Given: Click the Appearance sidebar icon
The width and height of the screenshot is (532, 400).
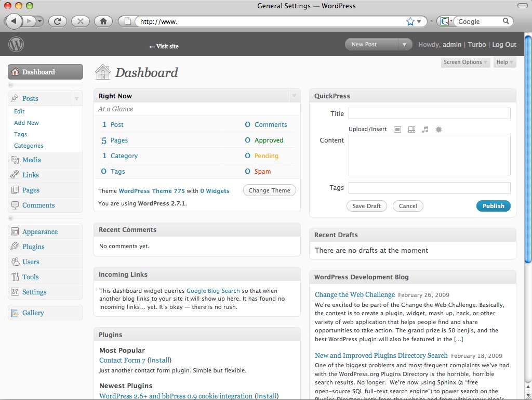Looking at the screenshot, I should (15, 231).
